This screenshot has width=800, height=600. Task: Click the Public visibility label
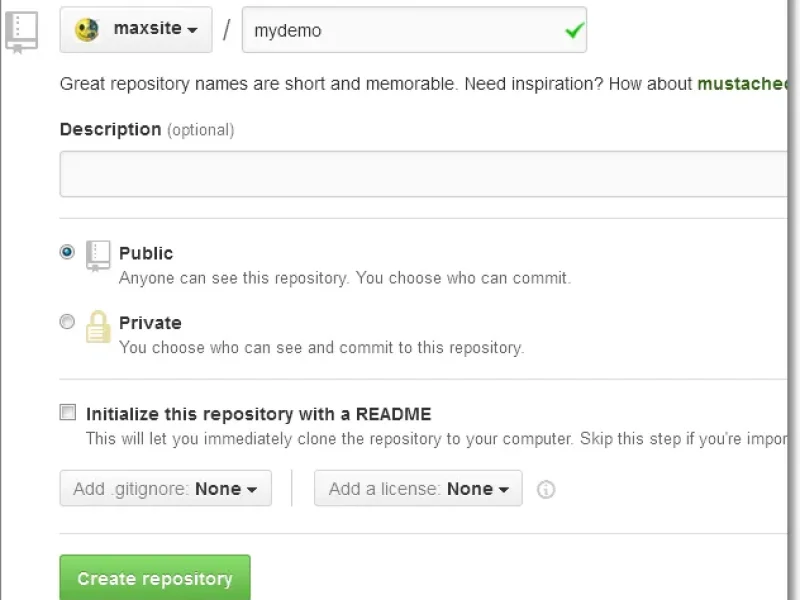tap(146, 253)
